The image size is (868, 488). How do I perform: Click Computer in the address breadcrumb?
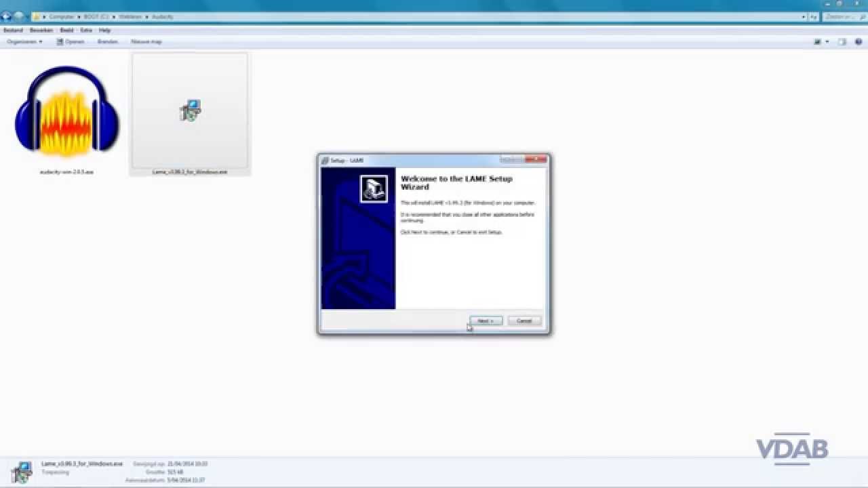coord(62,16)
